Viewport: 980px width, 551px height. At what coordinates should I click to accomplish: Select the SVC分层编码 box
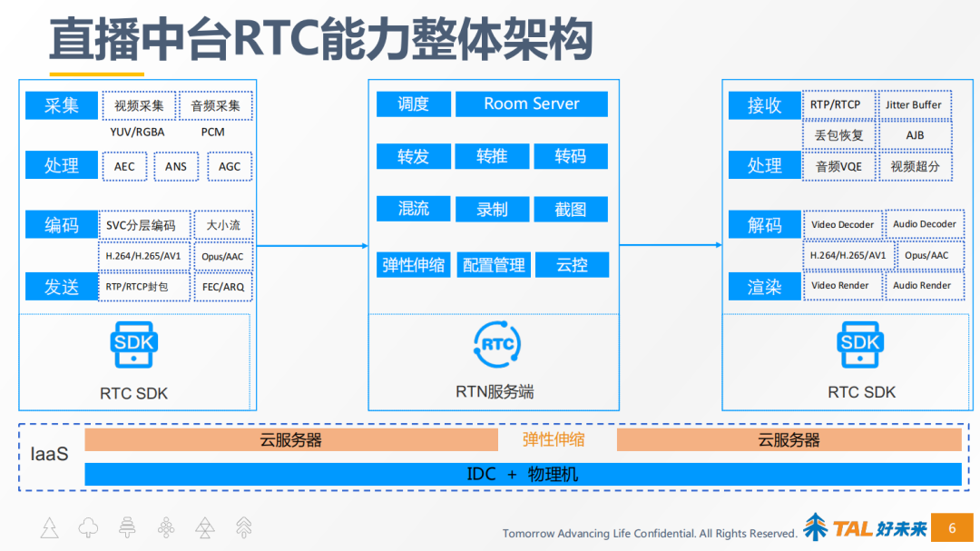point(143,225)
